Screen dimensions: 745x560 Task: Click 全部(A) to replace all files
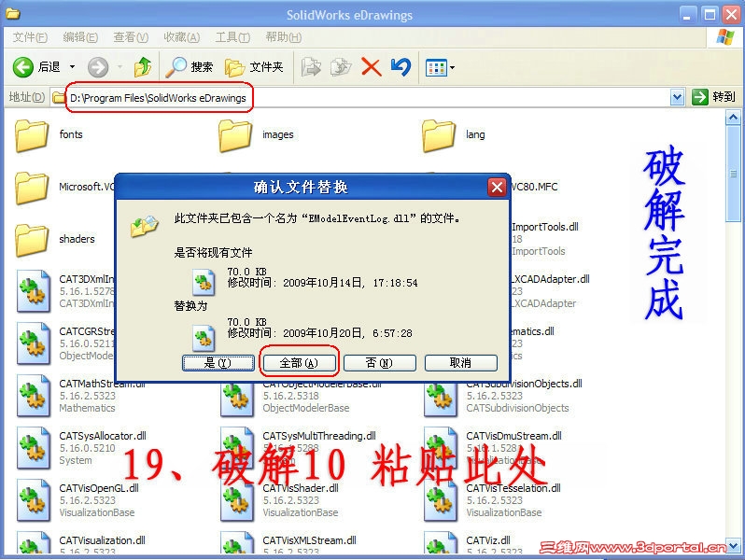(299, 363)
